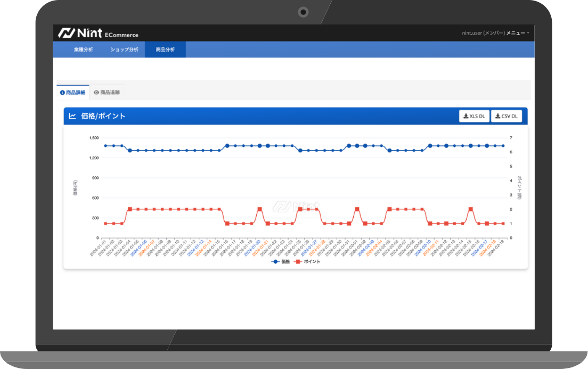Toggle the ポイント series via legend label
588x369 pixels.
(x=312, y=262)
